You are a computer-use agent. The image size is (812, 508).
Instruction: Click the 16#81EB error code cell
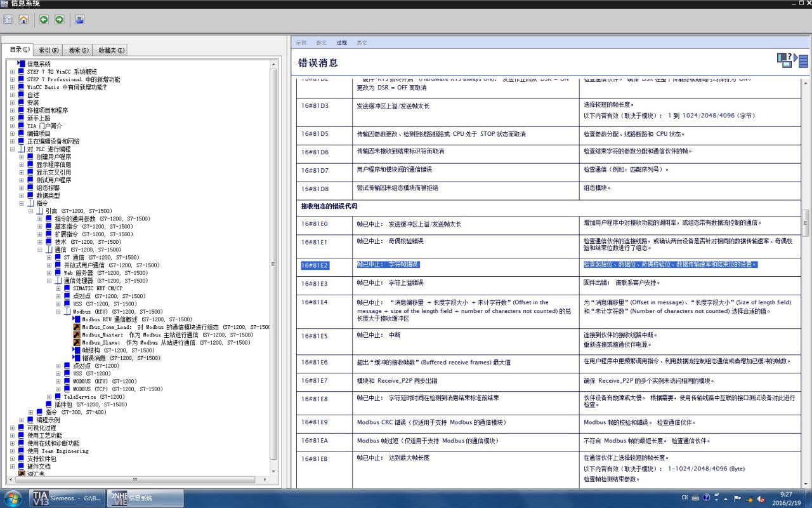324,470
